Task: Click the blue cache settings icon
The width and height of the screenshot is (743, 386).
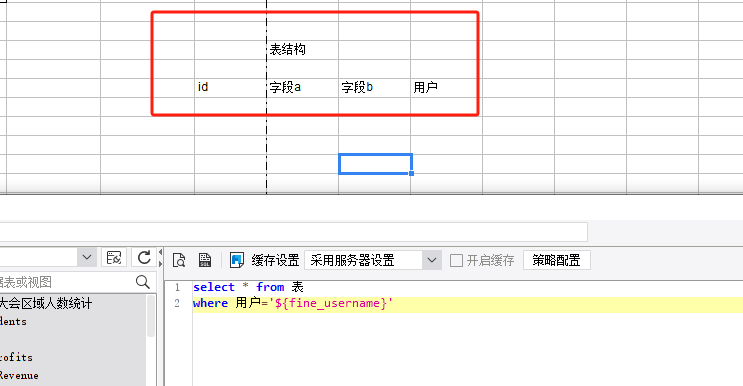Action: click(236, 260)
